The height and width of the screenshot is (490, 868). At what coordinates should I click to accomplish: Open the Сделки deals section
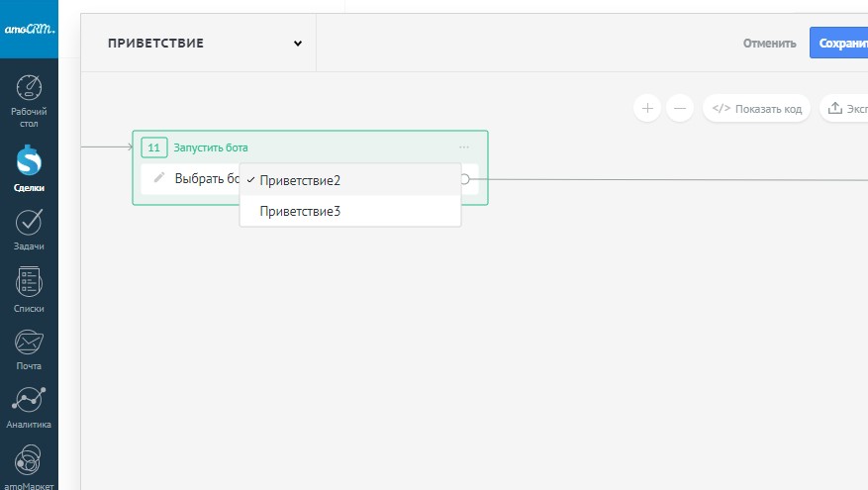[29, 162]
